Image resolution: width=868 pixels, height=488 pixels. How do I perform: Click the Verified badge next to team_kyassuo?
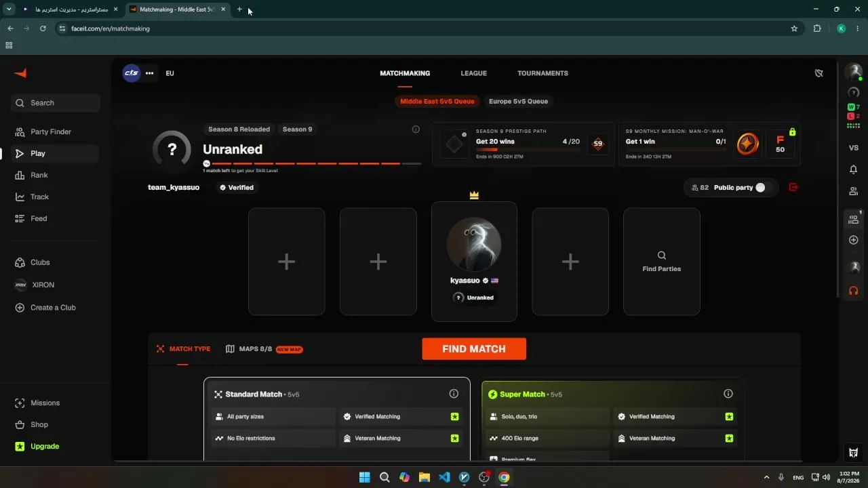click(236, 187)
